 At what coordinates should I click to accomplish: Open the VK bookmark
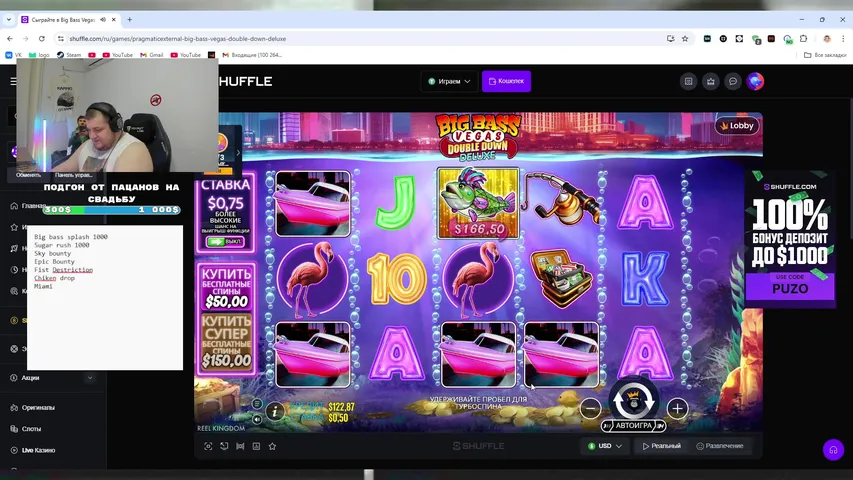14,55
